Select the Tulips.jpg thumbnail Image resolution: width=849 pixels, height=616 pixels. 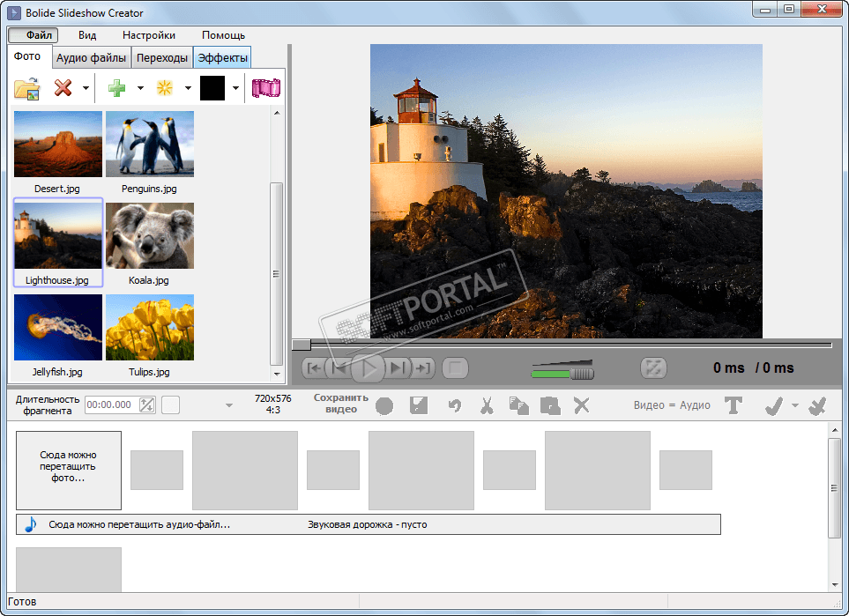click(150, 328)
